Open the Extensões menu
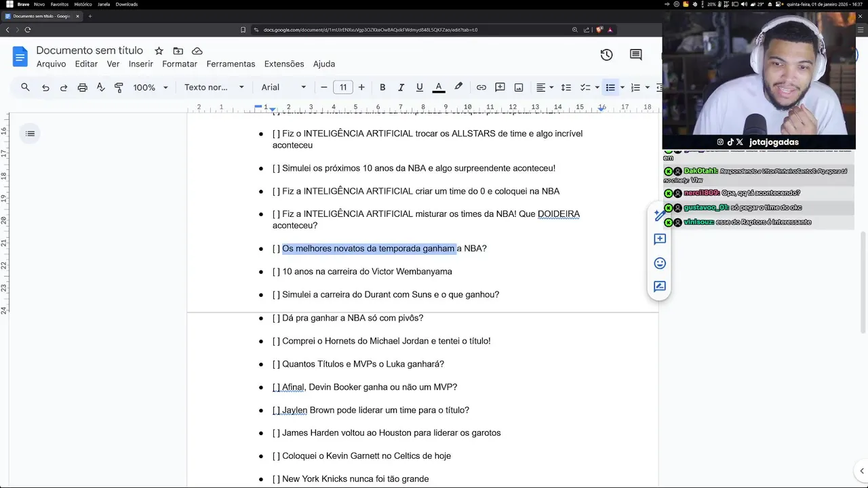 284,64
